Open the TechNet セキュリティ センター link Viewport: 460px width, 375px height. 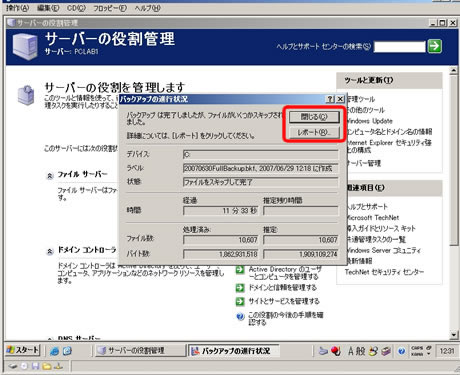(x=384, y=272)
